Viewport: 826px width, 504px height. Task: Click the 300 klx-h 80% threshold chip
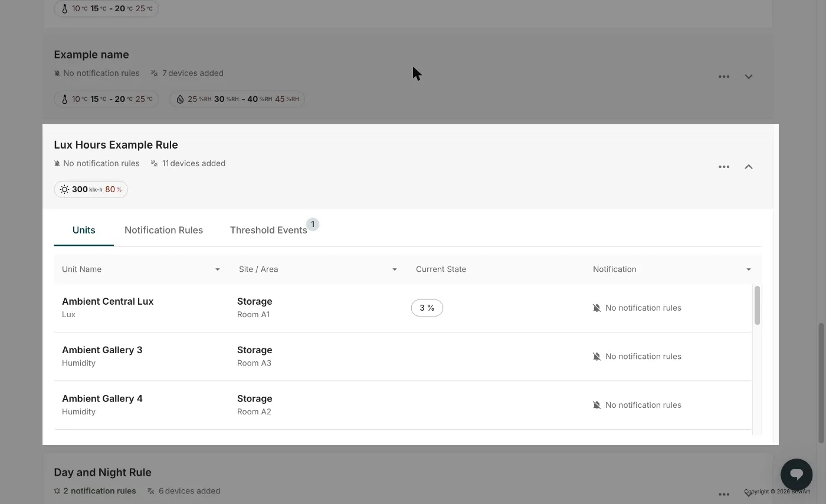(x=91, y=189)
